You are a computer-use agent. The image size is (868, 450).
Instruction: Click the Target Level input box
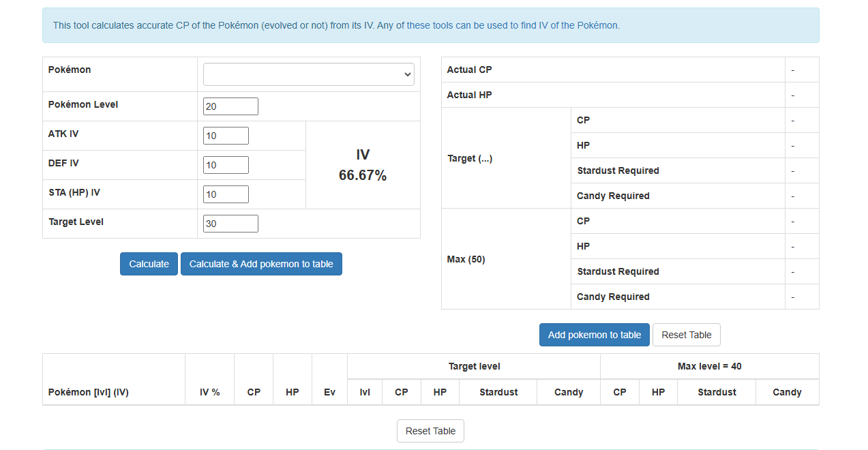click(230, 223)
